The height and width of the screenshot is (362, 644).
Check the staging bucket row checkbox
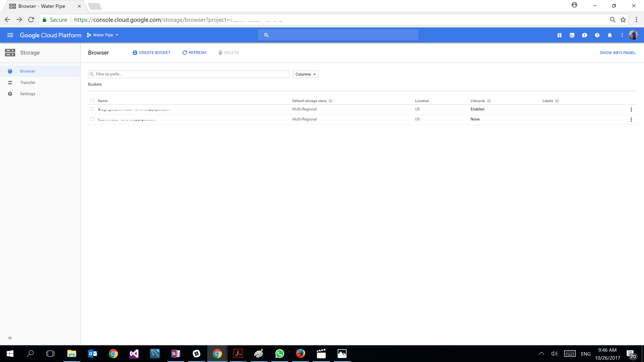93,109
